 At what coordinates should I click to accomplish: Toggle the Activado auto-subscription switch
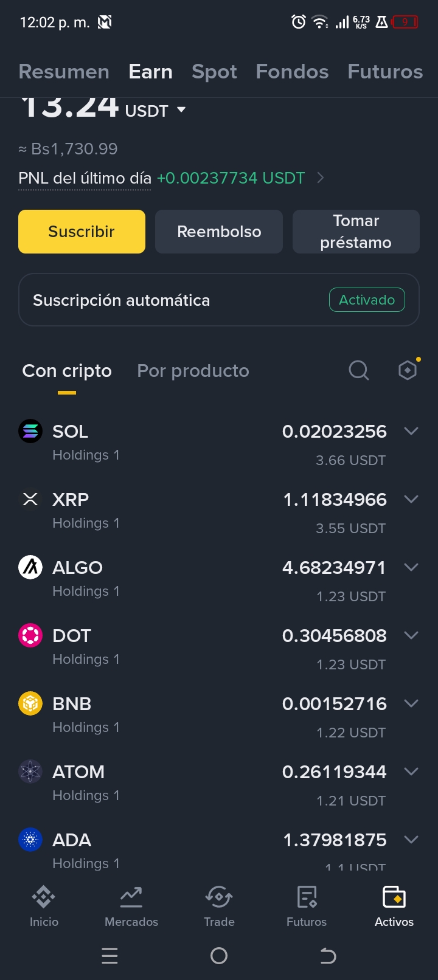pyautogui.click(x=367, y=300)
